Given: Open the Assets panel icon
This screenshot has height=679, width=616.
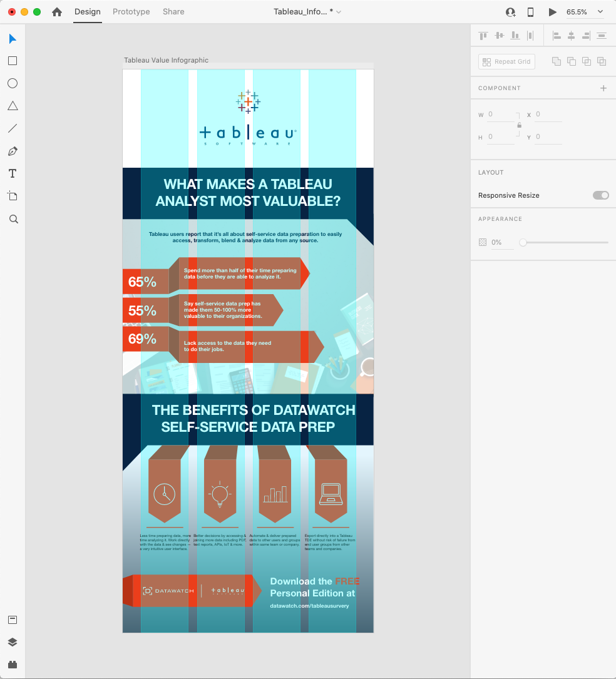Looking at the screenshot, I should click(13, 620).
